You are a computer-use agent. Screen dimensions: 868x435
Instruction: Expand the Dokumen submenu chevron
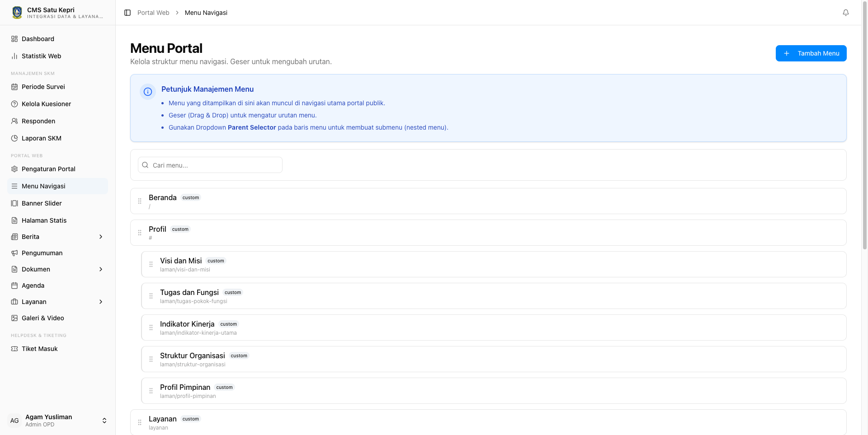pos(101,269)
